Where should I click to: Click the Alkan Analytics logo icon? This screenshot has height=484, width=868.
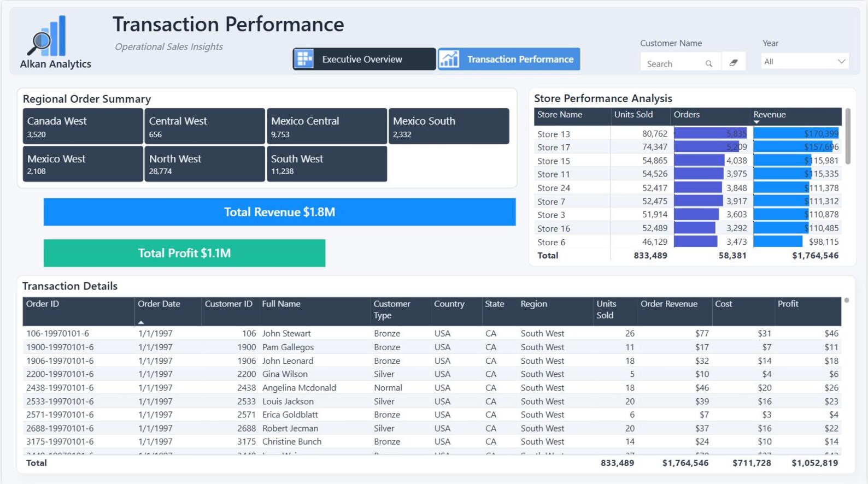tap(46, 36)
